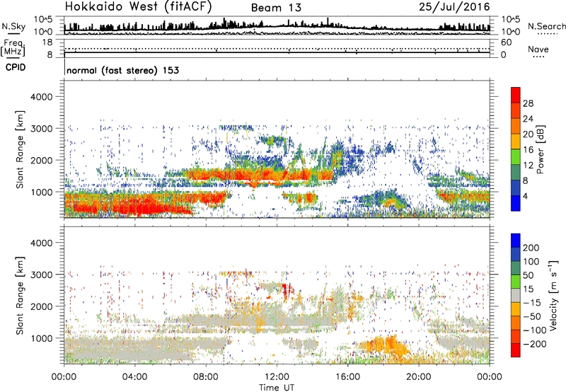Click the "N.Sky" legend label

click(13, 26)
